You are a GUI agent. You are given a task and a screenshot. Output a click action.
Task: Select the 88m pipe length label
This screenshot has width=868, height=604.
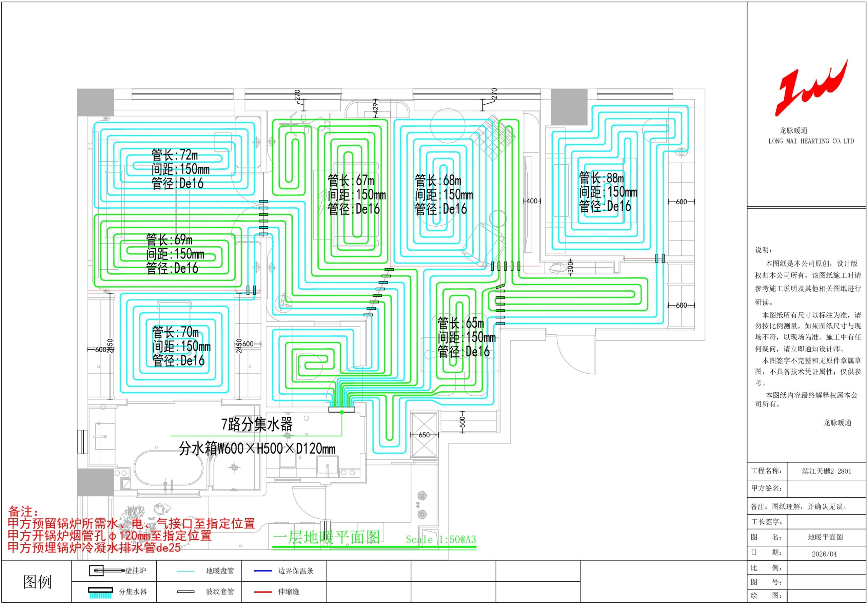601,178
